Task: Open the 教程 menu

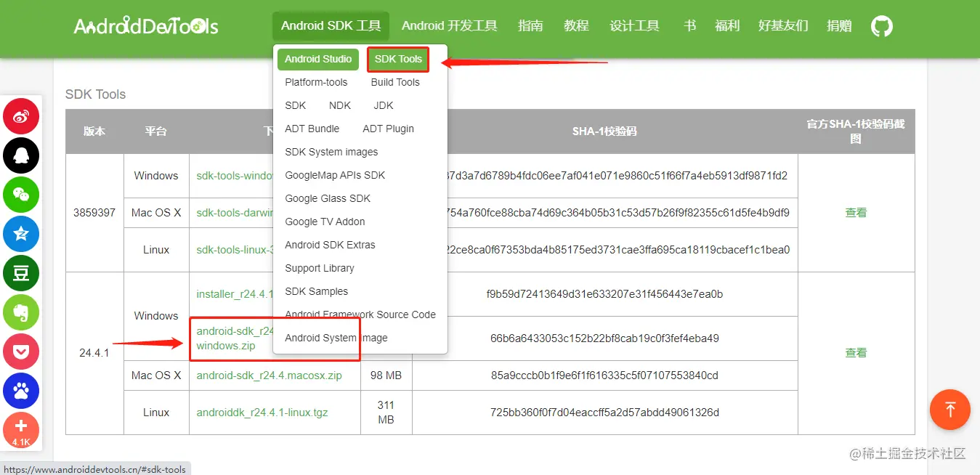Action: (x=576, y=26)
